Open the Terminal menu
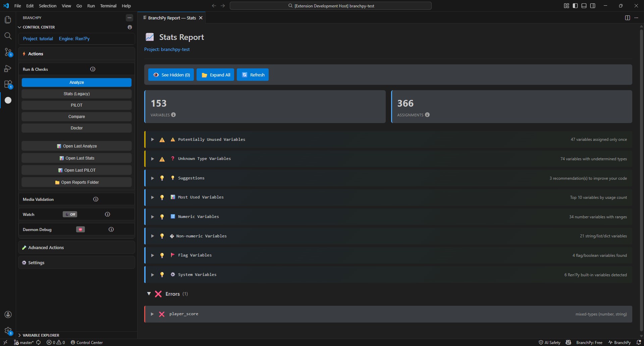644x346 pixels. (x=108, y=6)
